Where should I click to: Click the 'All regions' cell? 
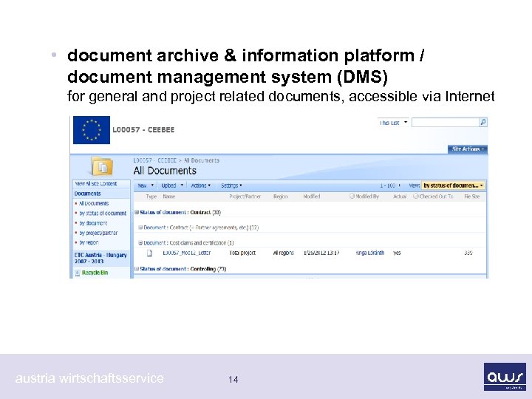[x=283, y=253]
